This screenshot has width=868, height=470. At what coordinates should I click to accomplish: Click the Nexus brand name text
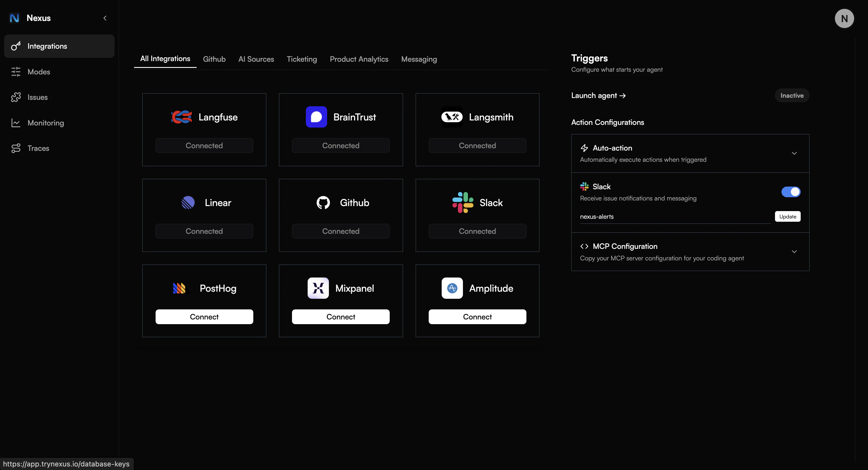click(x=39, y=18)
